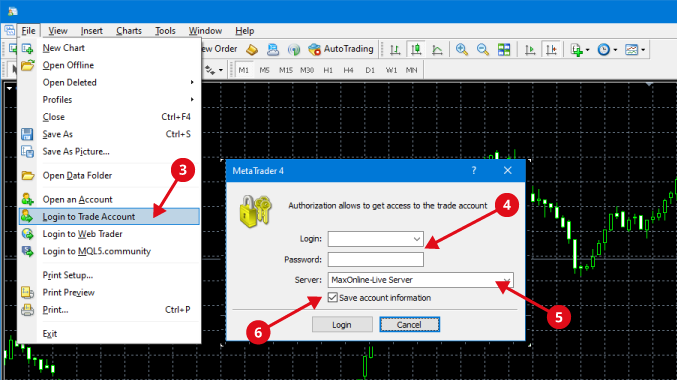
Task: Click the Save As floppy disk icon
Action: (x=27, y=134)
